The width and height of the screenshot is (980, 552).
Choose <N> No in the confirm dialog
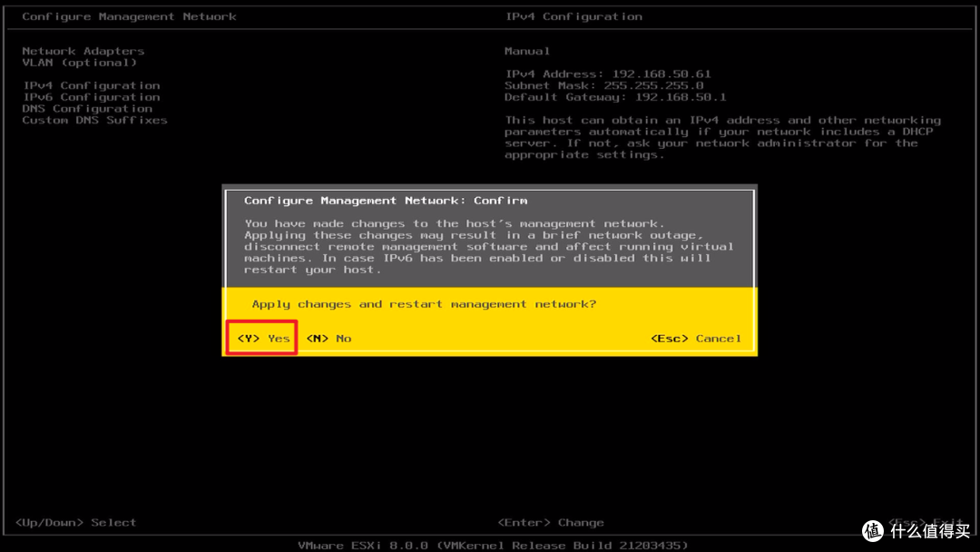328,339
